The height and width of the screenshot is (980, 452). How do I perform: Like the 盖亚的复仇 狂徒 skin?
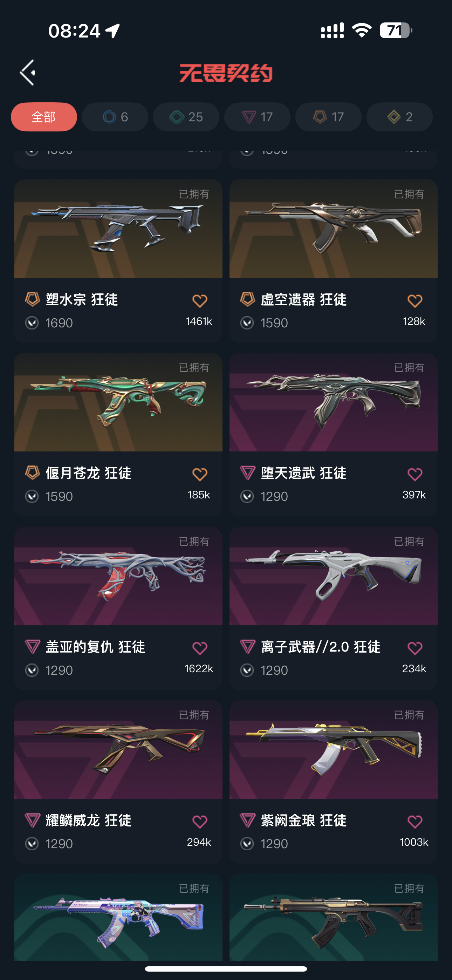click(200, 648)
